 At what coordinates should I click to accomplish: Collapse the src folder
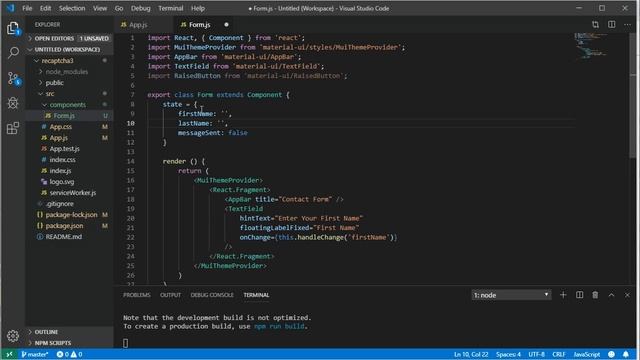[69, 93]
